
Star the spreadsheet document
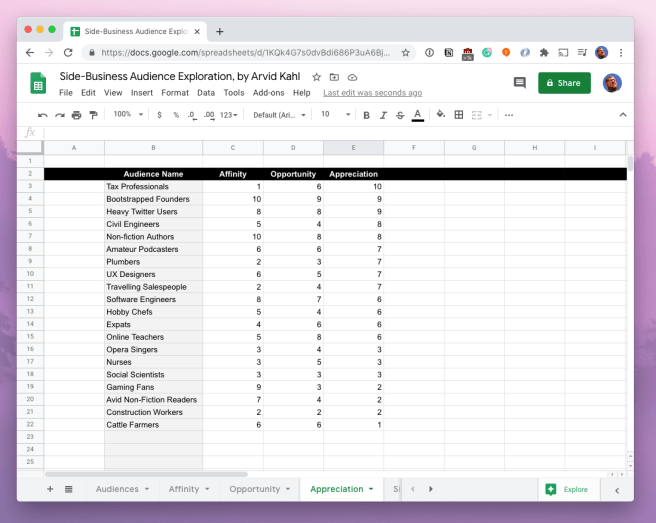coord(317,77)
